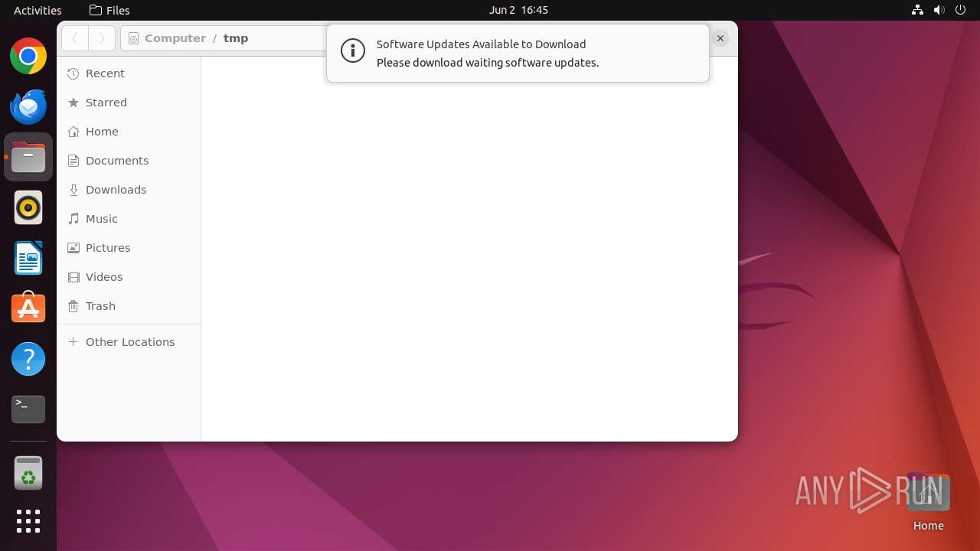Open the Documents folder in the sidebar

pos(129,161)
